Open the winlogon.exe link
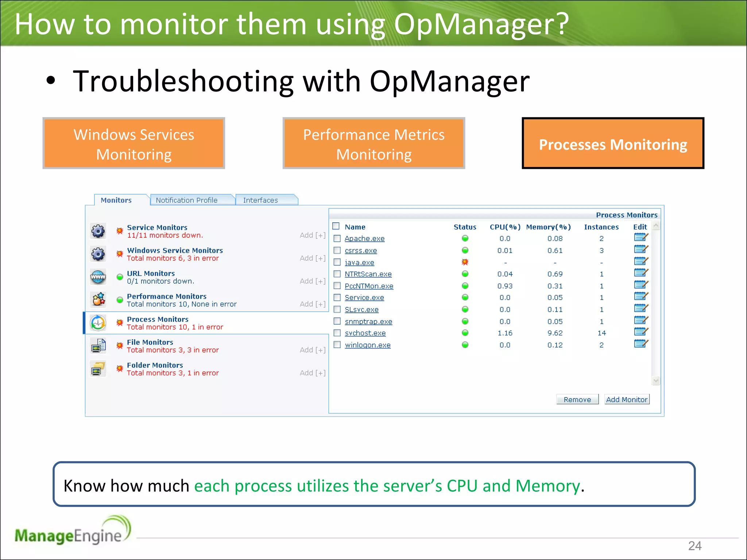 368,345
